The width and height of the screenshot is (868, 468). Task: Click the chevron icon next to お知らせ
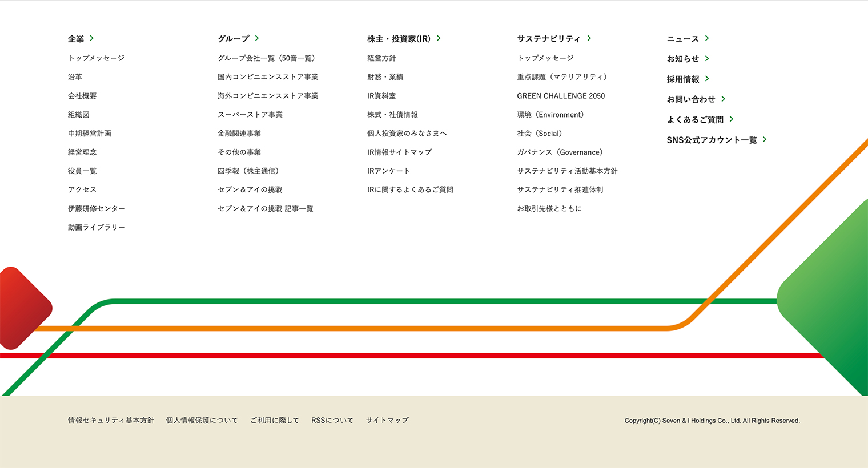pyautogui.click(x=707, y=58)
